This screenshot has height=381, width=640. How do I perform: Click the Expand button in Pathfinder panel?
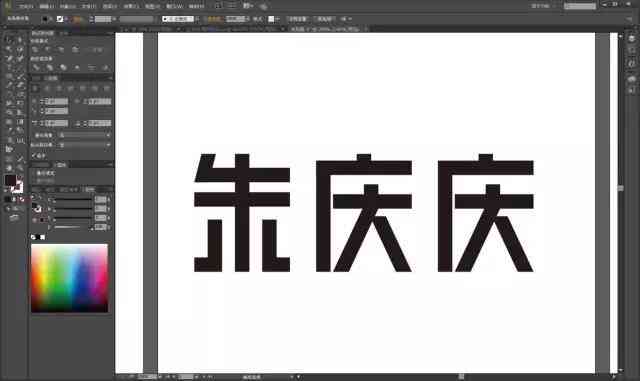point(97,49)
